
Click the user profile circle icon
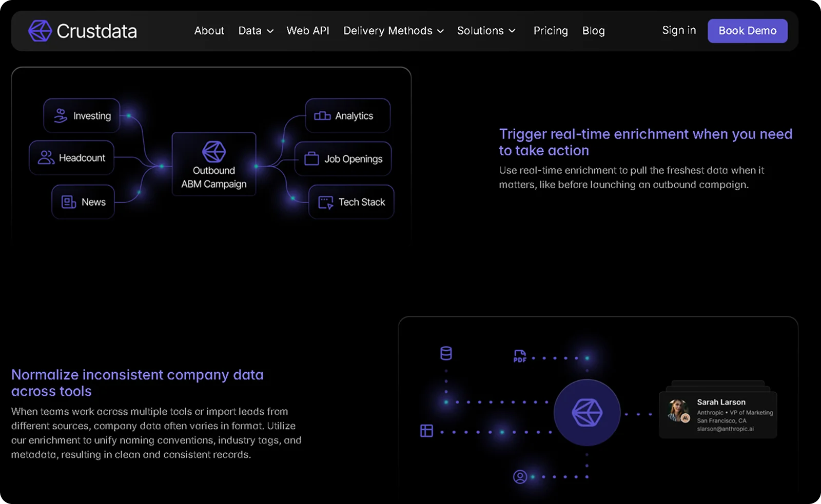click(520, 477)
